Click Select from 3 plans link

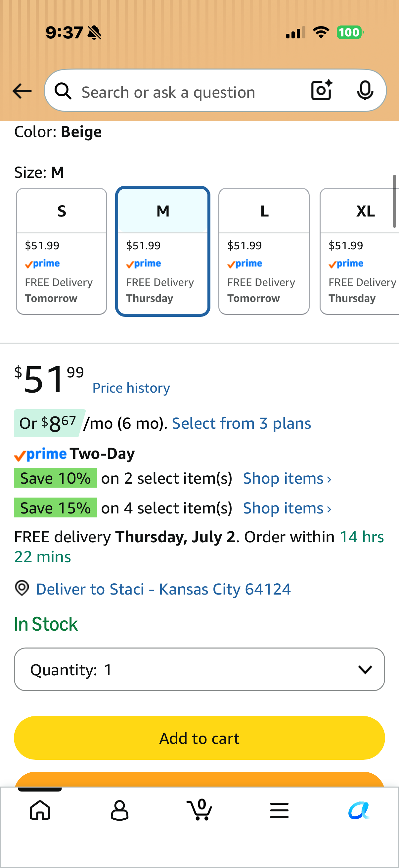click(x=242, y=423)
